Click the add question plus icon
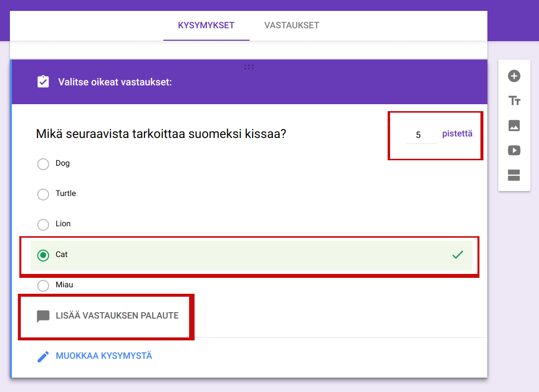 [514, 76]
